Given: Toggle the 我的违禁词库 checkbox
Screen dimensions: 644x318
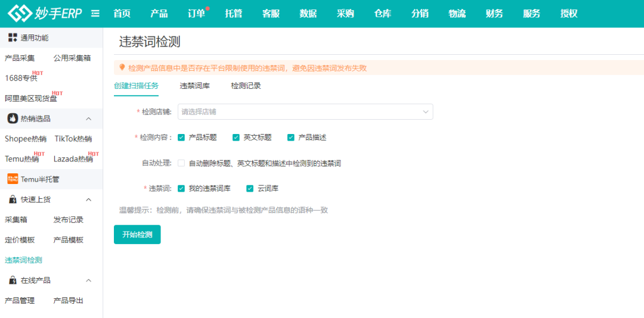Looking at the screenshot, I should [181, 188].
